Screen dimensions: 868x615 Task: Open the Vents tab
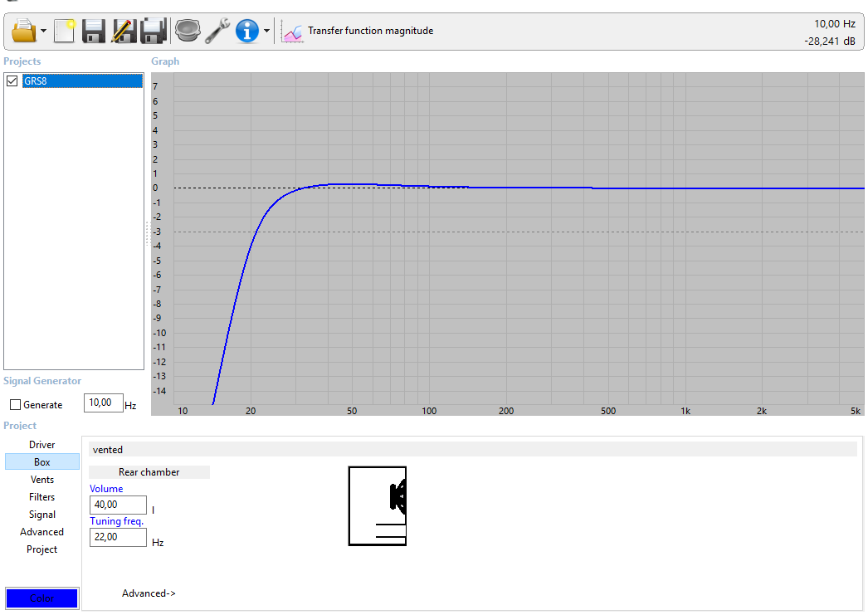click(42, 480)
